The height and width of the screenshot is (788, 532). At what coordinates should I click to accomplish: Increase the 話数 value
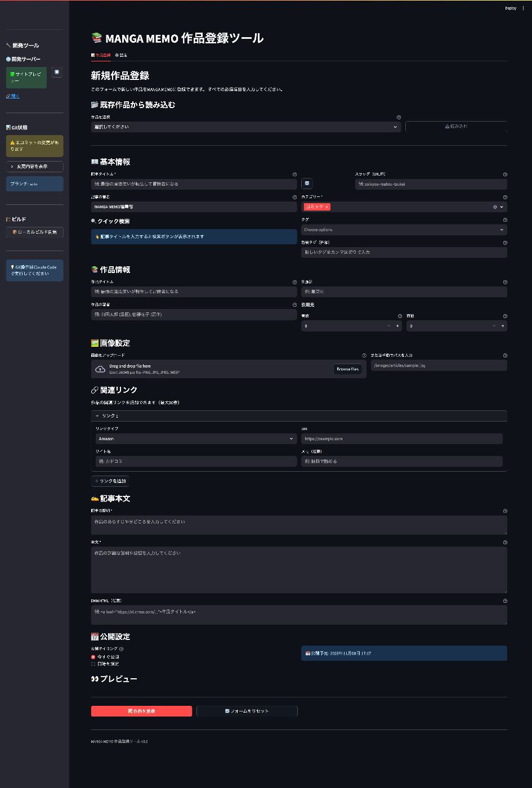(x=503, y=326)
